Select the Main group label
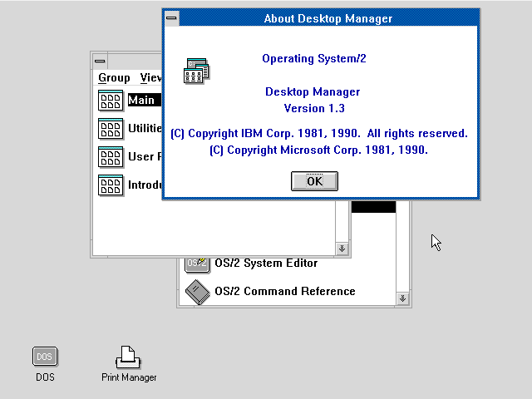 coord(144,100)
